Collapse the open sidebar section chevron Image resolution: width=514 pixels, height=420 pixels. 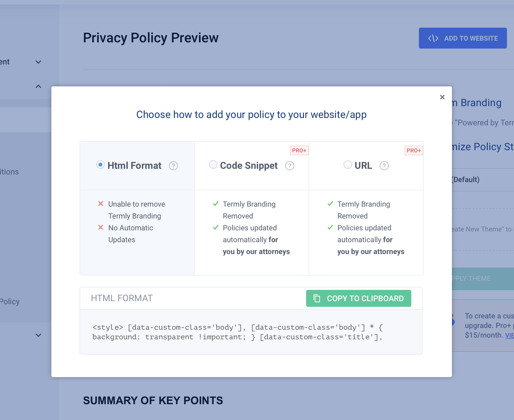coord(38,86)
